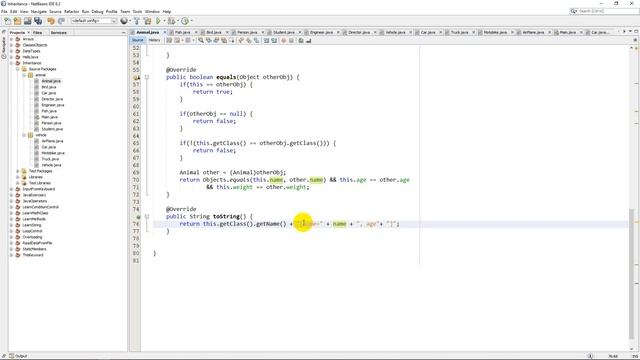Collapse the vehicle package node
This screenshot has width=640, height=360.
tap(24, 135)
